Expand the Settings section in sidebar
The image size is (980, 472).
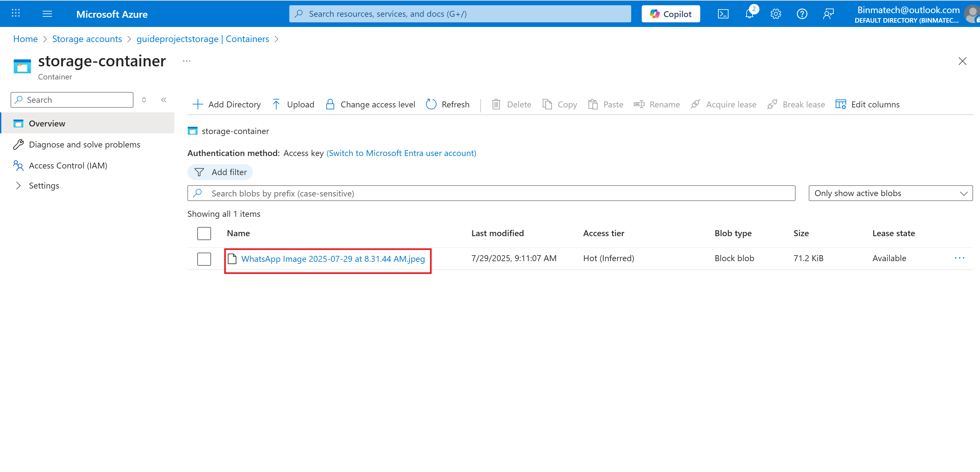pyautogui.click(x=18, y=186)
